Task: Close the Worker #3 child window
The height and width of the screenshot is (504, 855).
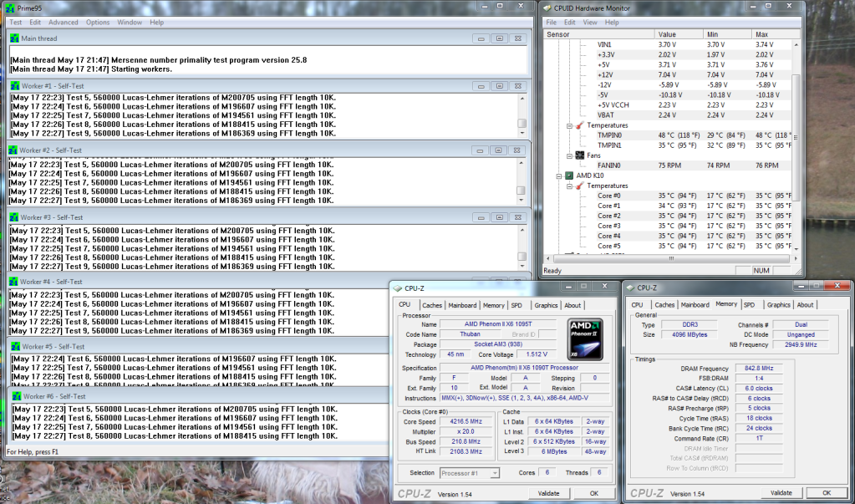Action: 517,217
